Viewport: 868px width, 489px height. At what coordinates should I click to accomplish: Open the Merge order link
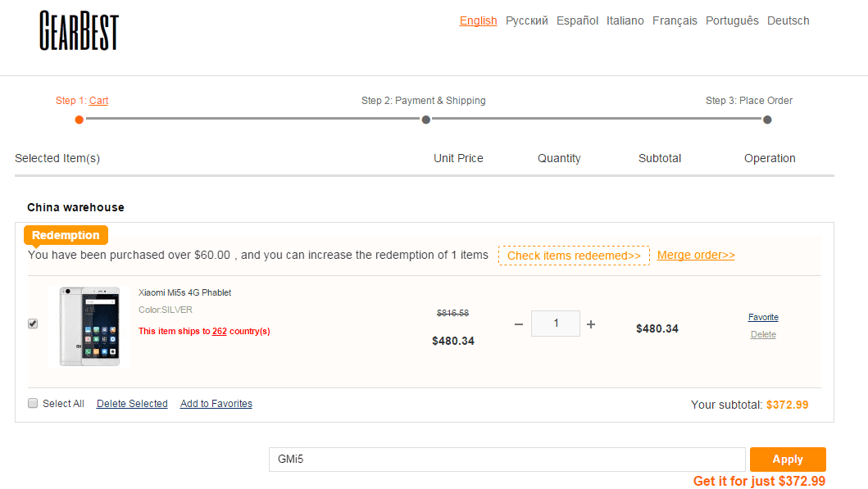pyautogui.click(x=696, y=255)
